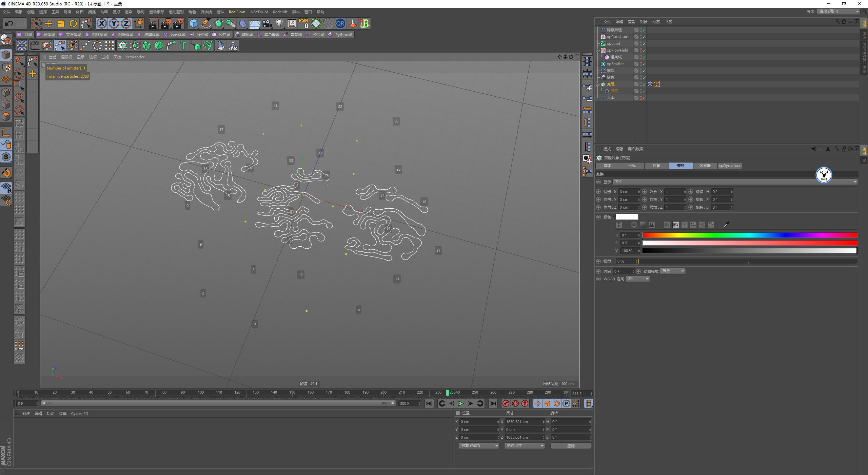Screen dimensions: 868x475
Task: Open the Edit Render Settings icon
Action: click(178, 23)
